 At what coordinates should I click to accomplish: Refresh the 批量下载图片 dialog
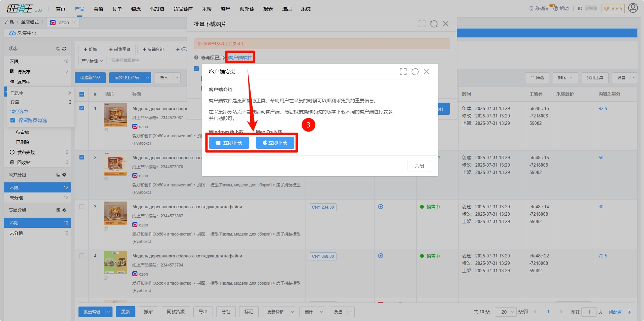pyautogui.click(x=434, y=24)
